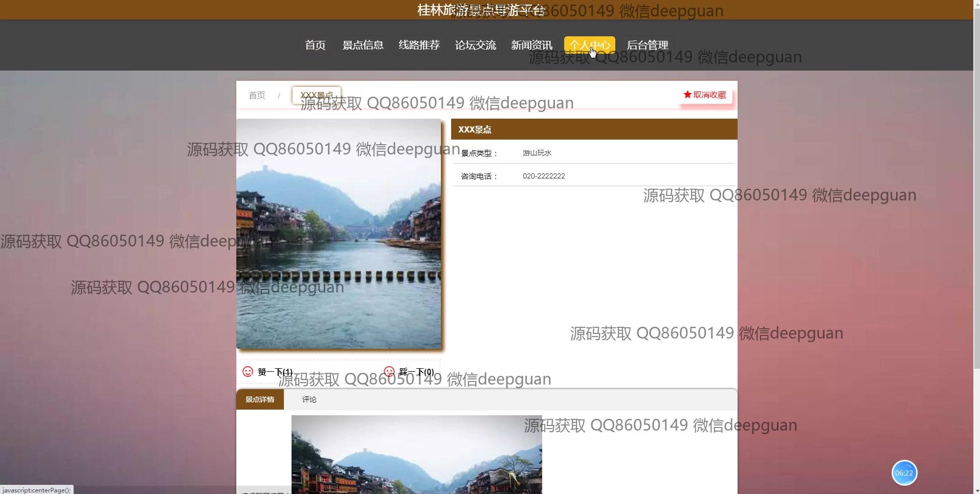
Task: Click the star icon to cancel favorite
Action: click(687, 95)
